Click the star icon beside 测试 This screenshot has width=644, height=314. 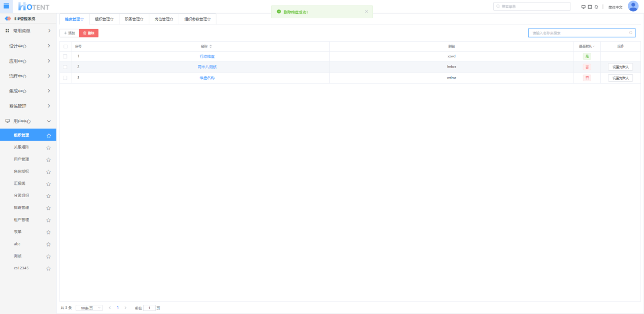pyautogui.click(x=49, y=257)
